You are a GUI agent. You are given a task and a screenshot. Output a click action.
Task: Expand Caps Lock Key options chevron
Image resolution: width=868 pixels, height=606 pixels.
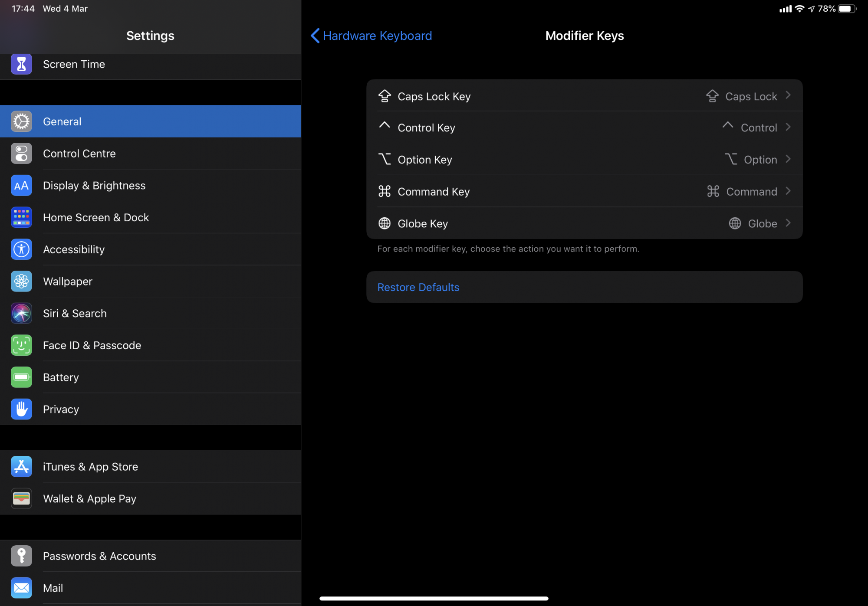(x=788, y=95)
